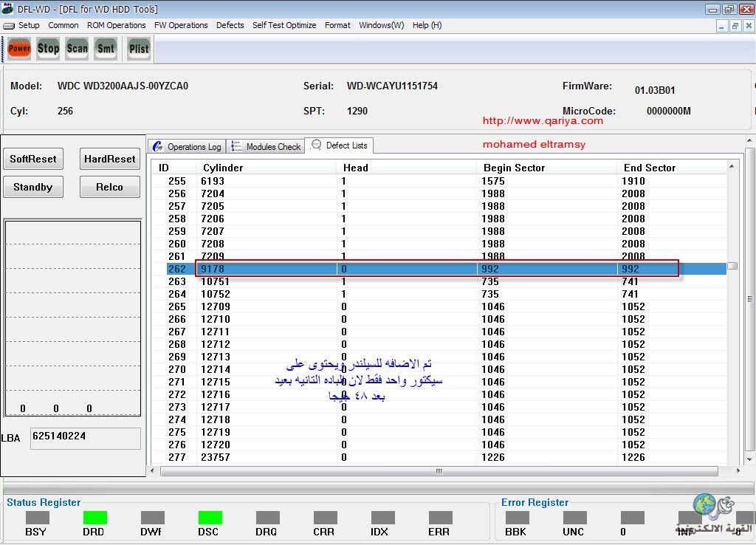
Task: Click the green DSC status indicator
Action: tap(210, 518)
